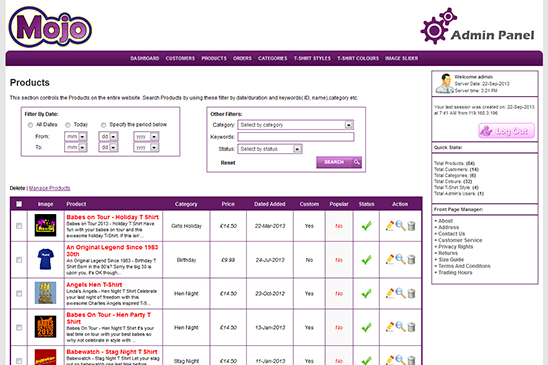
Task: Click pencil edit icon for Babes On Tour Hen Party
Action: point(390,327)
